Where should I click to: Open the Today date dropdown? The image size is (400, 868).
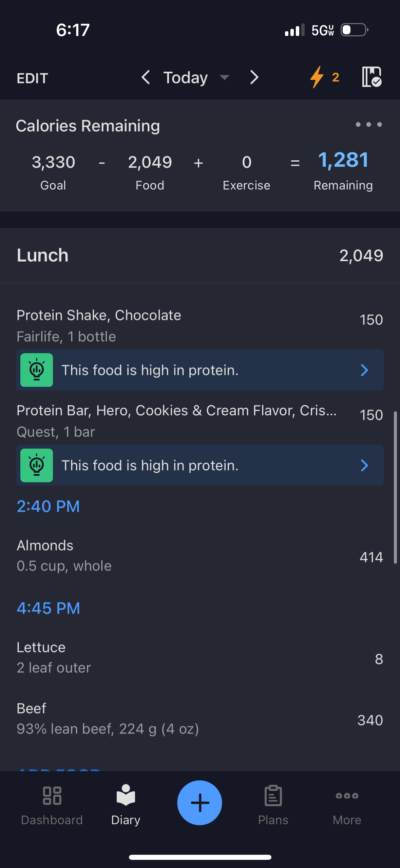point(196,78)
